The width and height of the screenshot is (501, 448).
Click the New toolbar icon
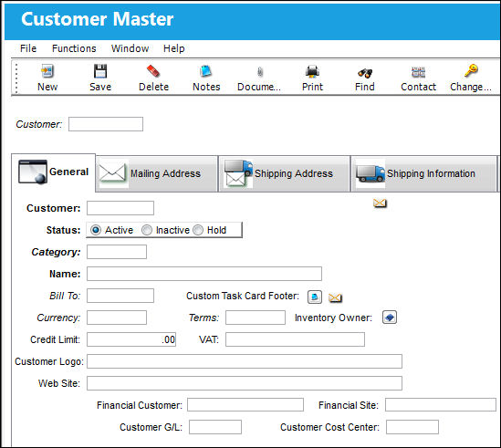click(47, 71)
